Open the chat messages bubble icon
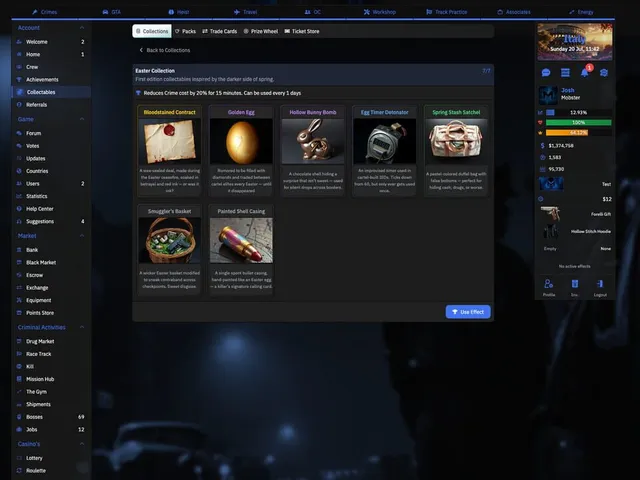 546,73
